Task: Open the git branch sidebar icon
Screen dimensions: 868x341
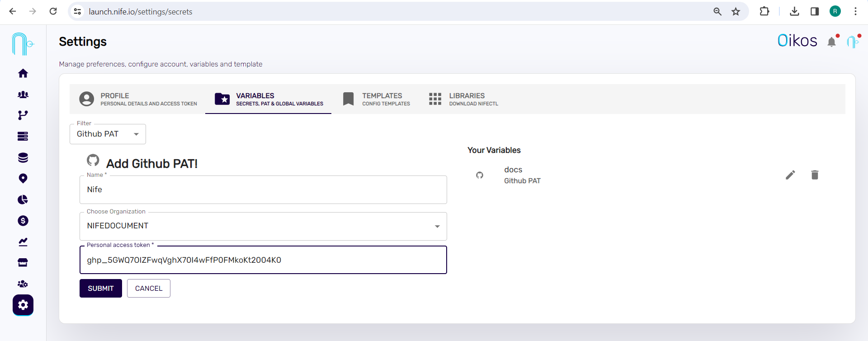Action: tap(23, 115)
